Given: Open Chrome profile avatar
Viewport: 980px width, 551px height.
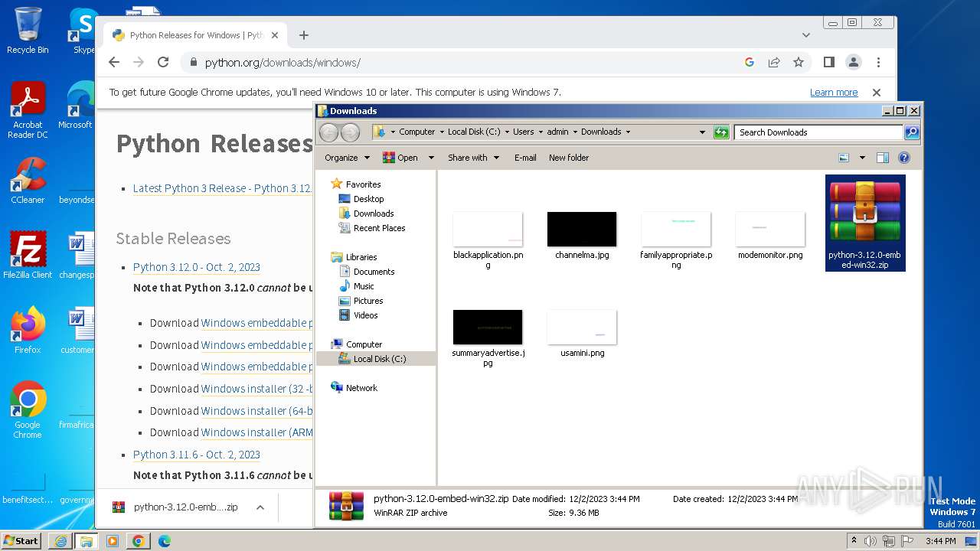Looking at the screenshot, I should pyautogui.click(x=853, y=63).
